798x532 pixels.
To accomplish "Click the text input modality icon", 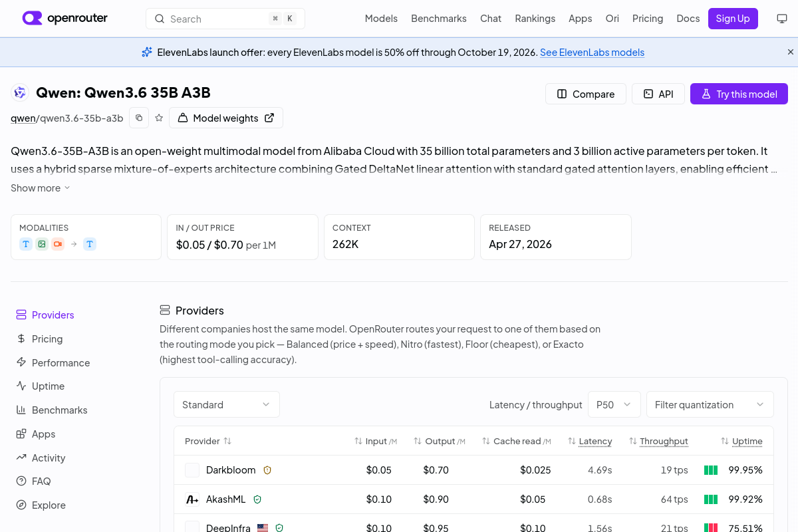I will (26, 244).
